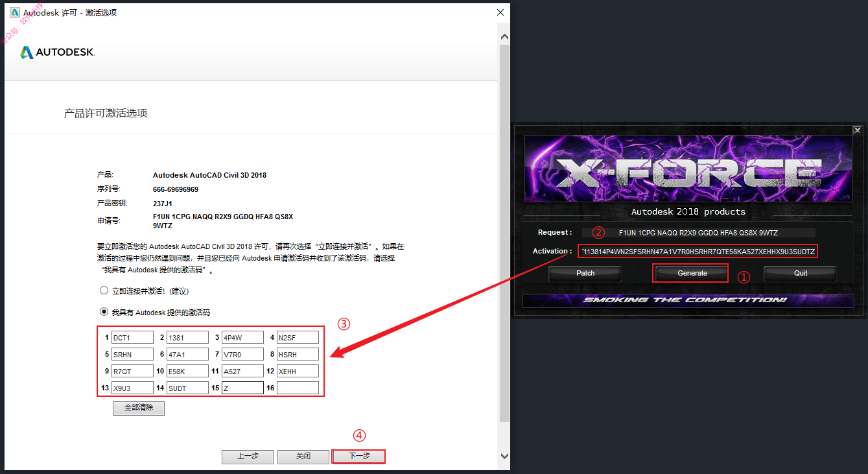Image resolution: width=868 pixels, height=474 pixels.
Task: Click activation code field 13 containing X9U3
Action: (x=132, y=388)
